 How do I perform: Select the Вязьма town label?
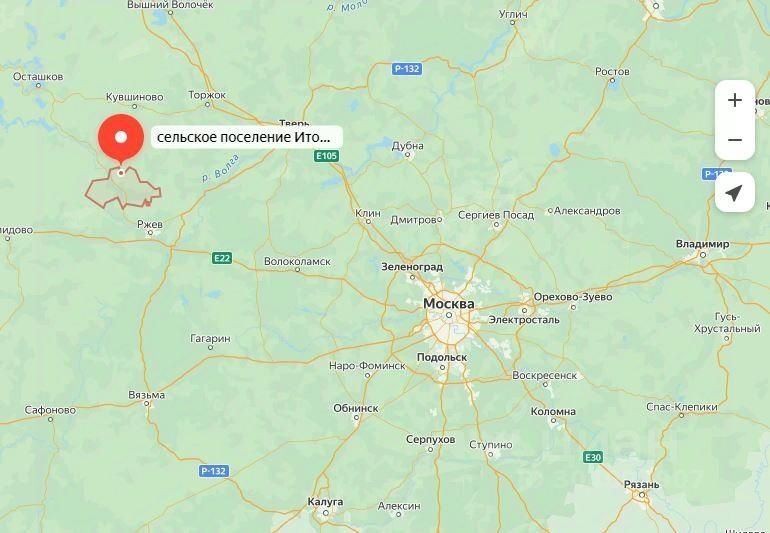point(146,395)
